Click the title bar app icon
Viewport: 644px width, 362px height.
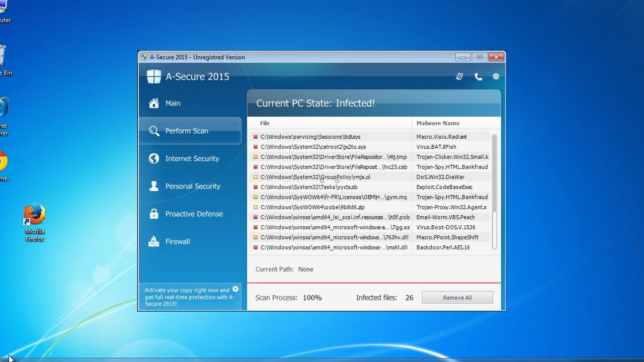click(144, 57)
